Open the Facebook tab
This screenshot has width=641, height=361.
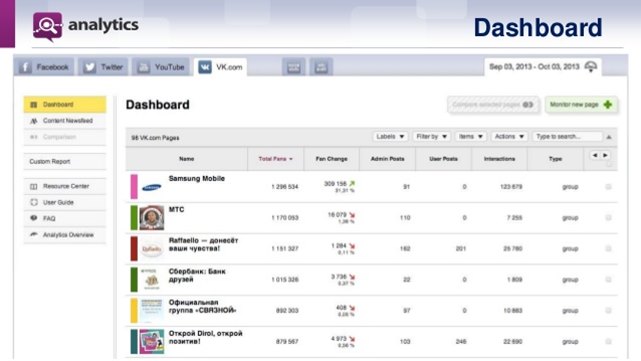[44, 67]
